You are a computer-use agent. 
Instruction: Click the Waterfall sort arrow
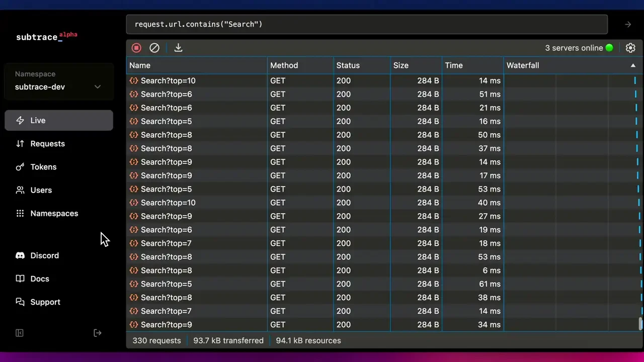coord(633,65)
